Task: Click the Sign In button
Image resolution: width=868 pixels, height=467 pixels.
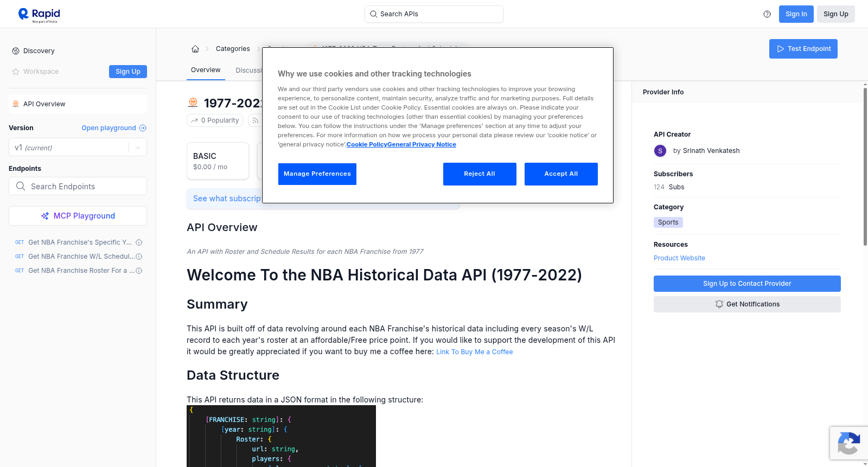Action: 796,14
